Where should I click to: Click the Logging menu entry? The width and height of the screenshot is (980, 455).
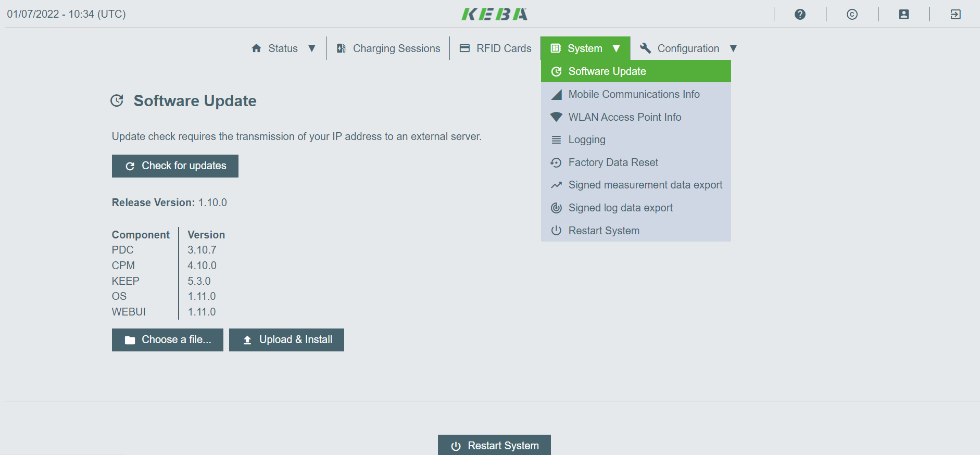(x=586, y=140)
